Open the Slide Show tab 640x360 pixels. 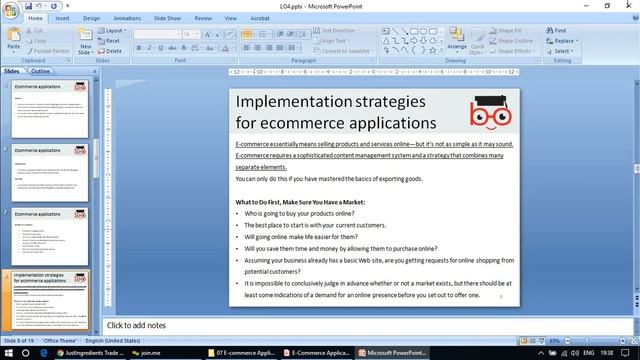167,18
